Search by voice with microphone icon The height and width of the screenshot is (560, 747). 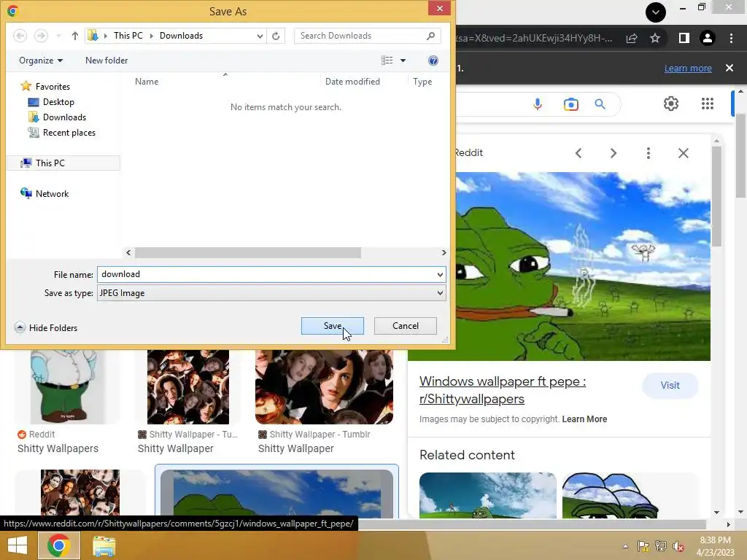coord(538,104)
